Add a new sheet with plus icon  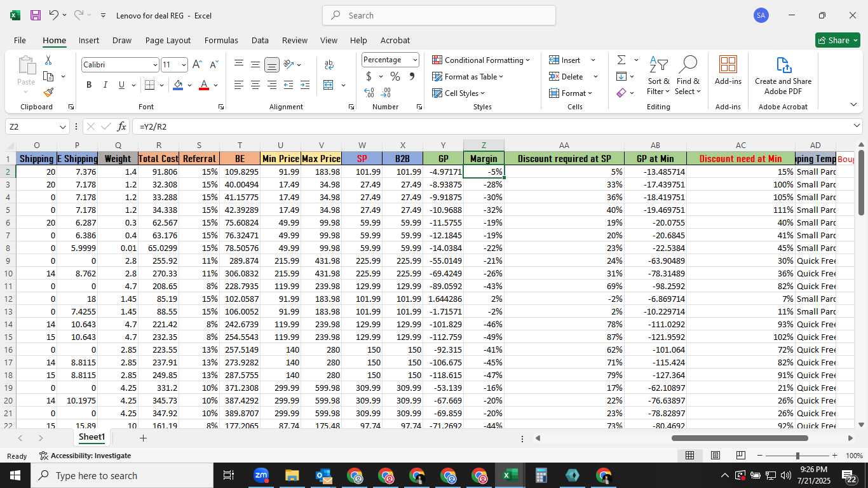tap(143, 438)
